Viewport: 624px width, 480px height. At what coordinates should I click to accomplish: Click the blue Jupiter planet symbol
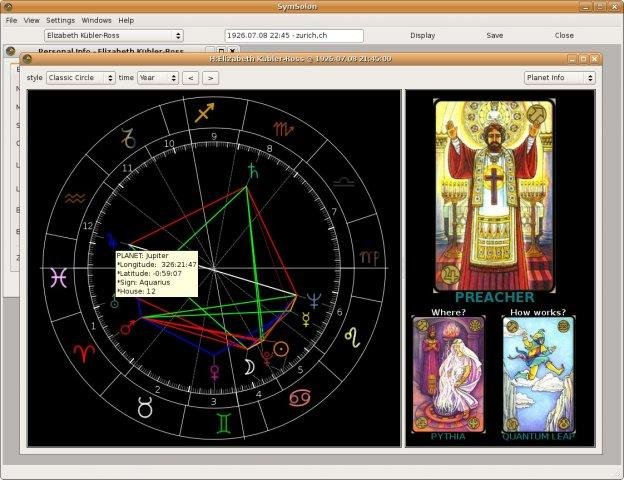tap(112, 240)
